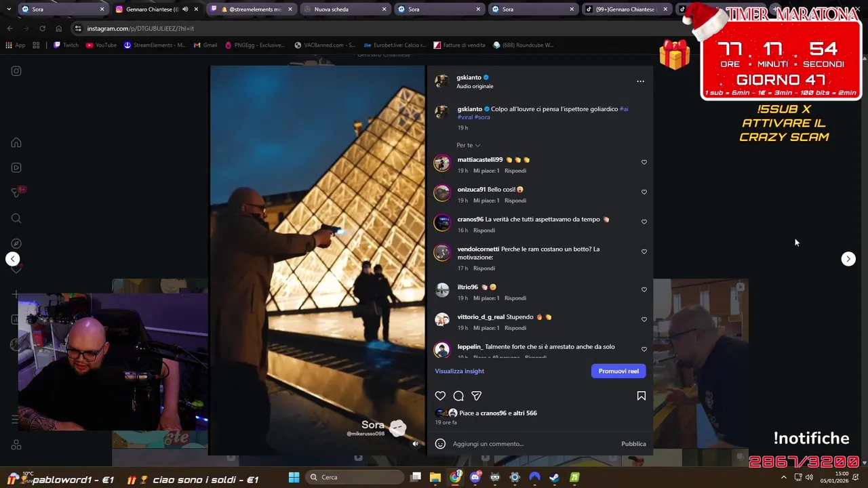Open 'Visualizza insight' link
The width and height of the screenshot is (868, 488).
pos(459,371)
